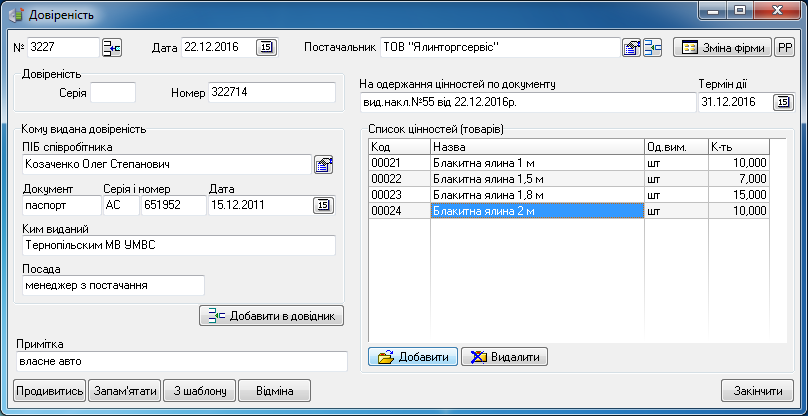Add a new item with Добавити button

click(413, 357)
